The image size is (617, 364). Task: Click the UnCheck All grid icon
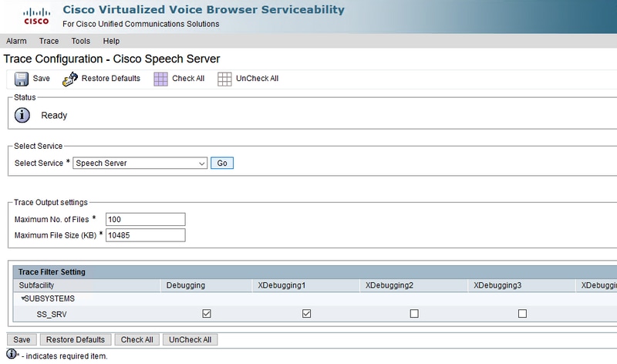pos(224,79)
